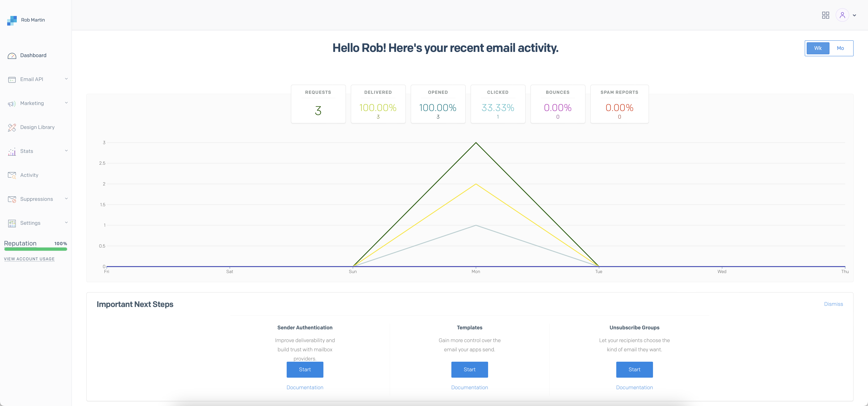This screenshot has width=868, height=406.
Task: Dismiss the Important Next Steps panel
Action: [833, 304]
